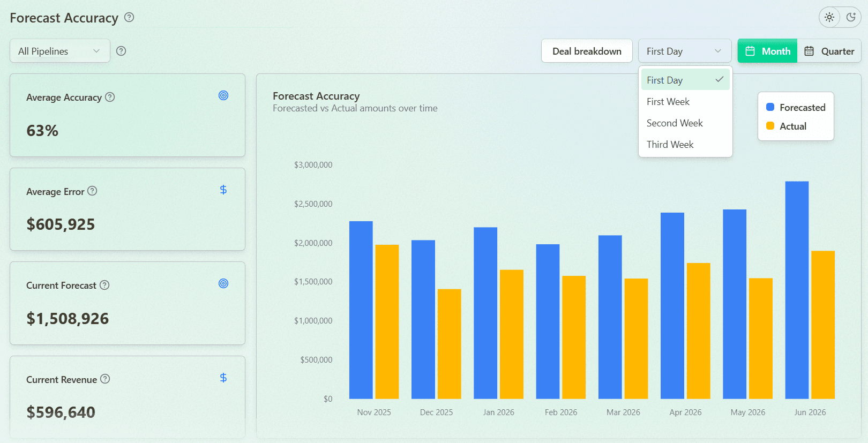This screenshot has width=868, height=443.
Task: Click the Forecasted vs Actual amounts subtitle
Action: (x=355, y=108)
